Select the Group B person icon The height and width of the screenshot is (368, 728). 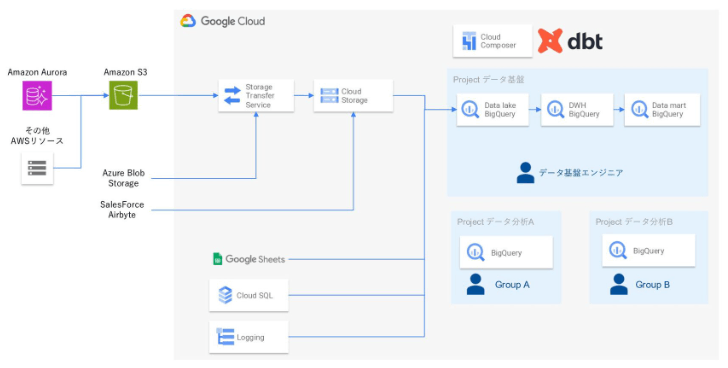pos(618,284)
